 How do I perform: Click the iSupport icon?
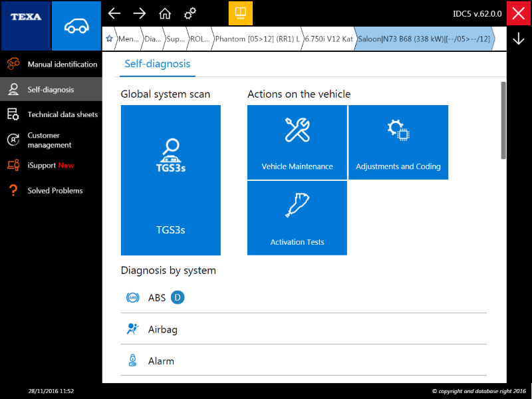[x=13, y=165]
